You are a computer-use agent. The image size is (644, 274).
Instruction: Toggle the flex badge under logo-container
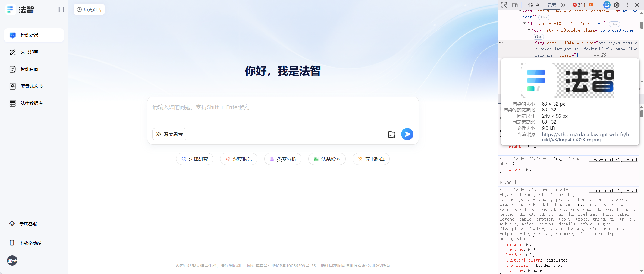click(538, 37)
